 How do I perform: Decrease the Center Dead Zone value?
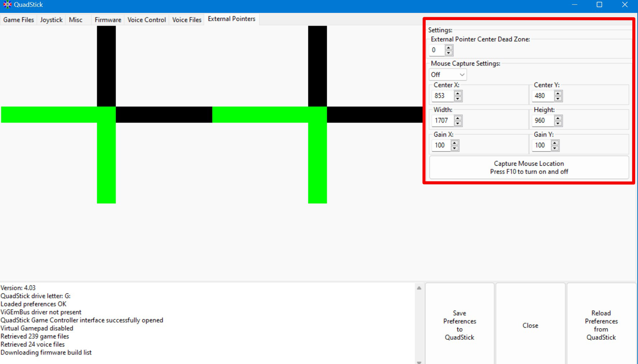448,53
